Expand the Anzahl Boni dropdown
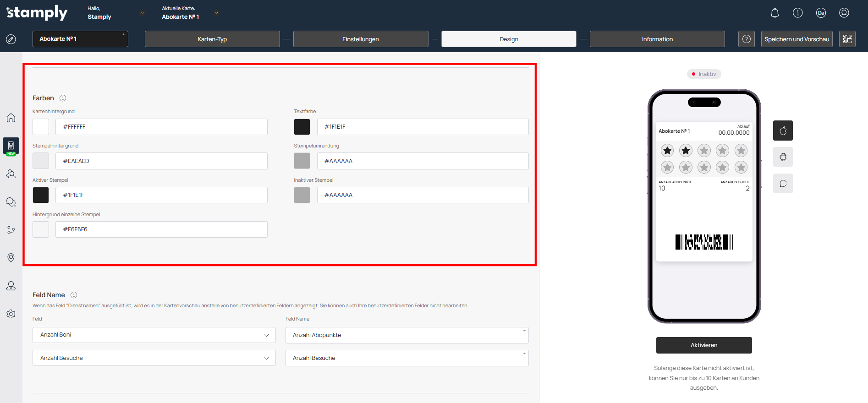Screen dimensions: 868x403 [154, 335]
